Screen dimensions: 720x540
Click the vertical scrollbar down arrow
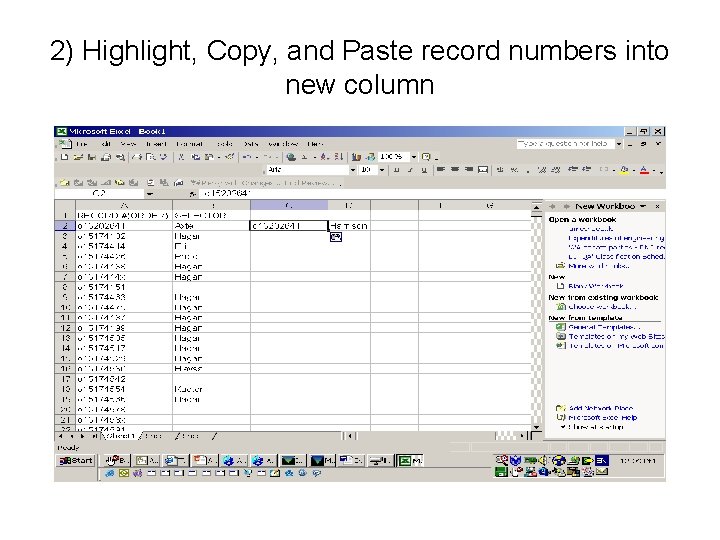536,427
